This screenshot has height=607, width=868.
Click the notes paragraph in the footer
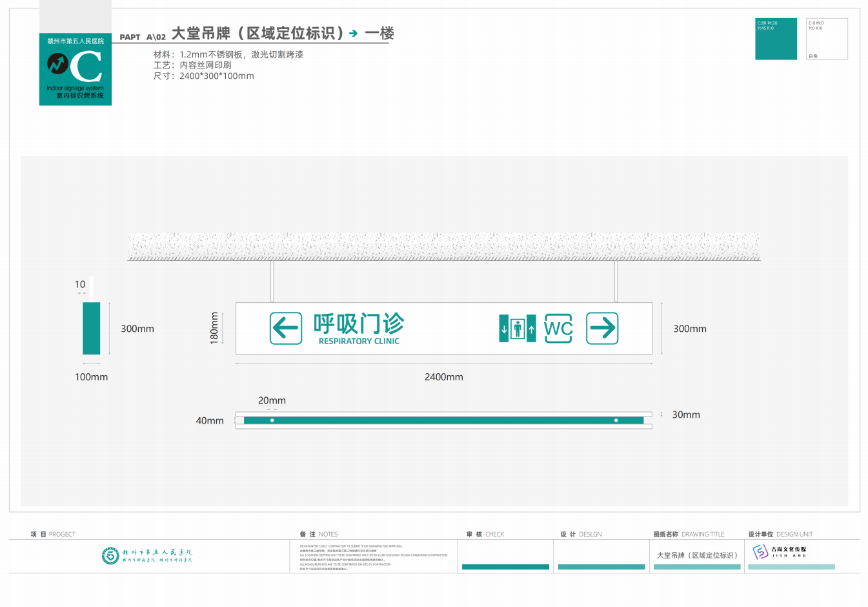pos(373,557)
